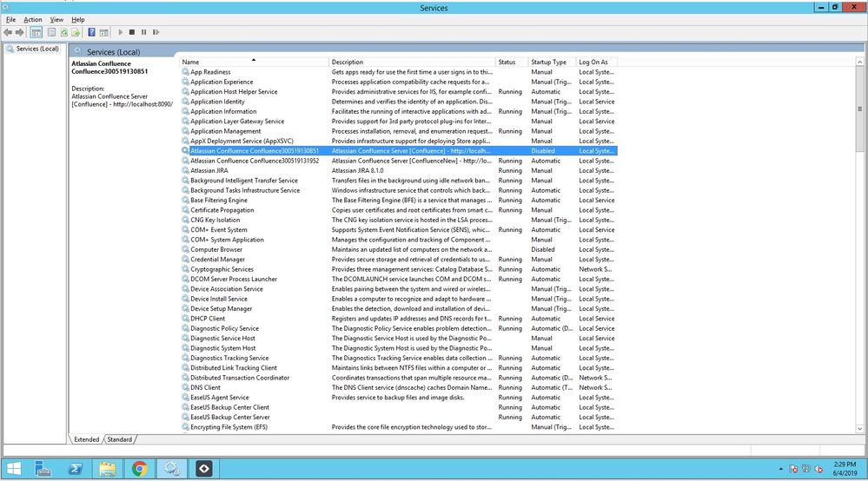Open the File menu
The width and height of the screenshot is (868, 481).
(x=10, y=19)
